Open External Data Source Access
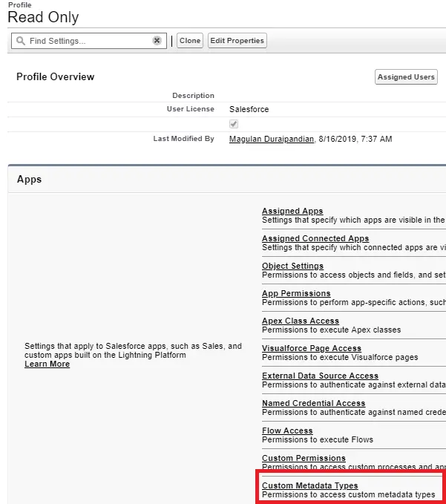The height and width of the screenshot is (504, 446). tap(320, 376)
